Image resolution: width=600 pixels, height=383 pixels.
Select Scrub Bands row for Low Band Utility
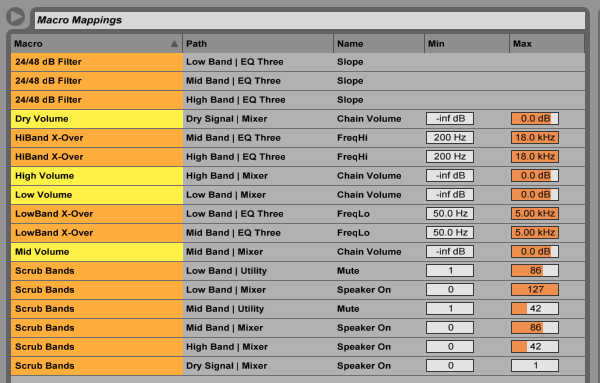coord(298,271)
